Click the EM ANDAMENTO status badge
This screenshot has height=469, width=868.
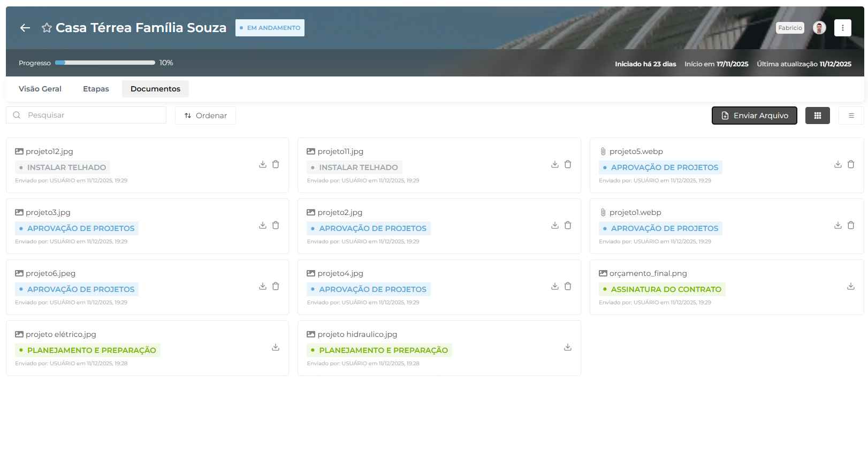270,28
